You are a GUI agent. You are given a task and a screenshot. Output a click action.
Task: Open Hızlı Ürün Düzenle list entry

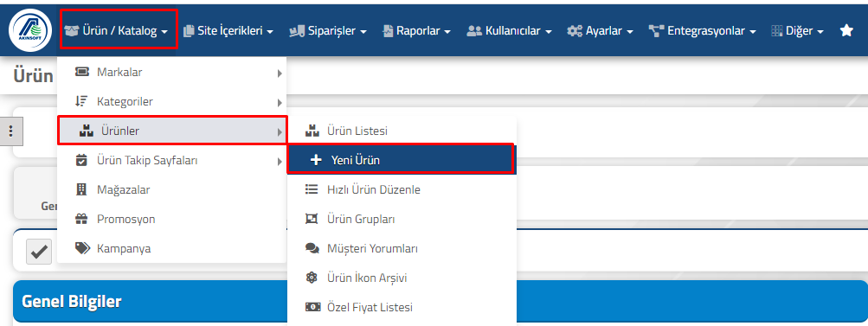point(402,190)
